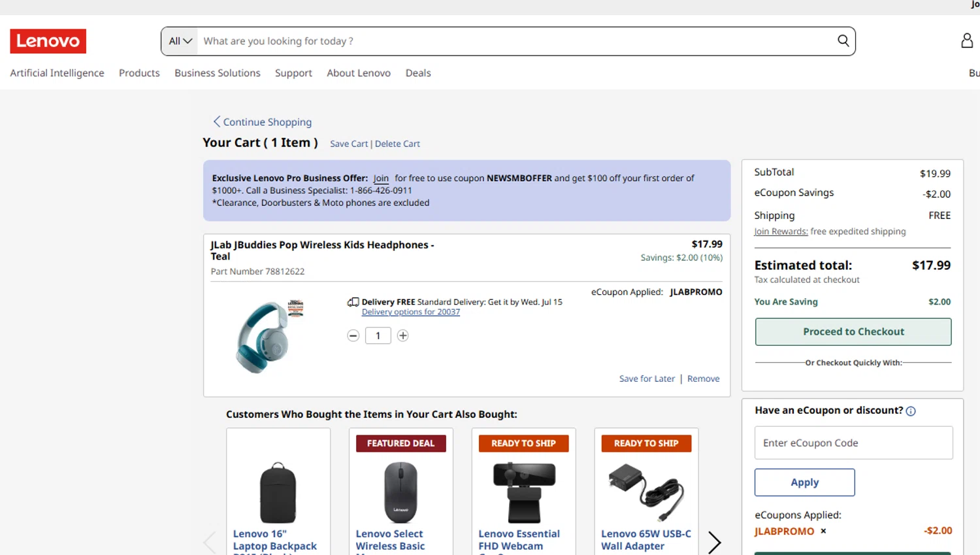Image resolution: width=980 pixels, height=555 pixels.
Task: Show next recommended products arrow
Action: point(715,542)
